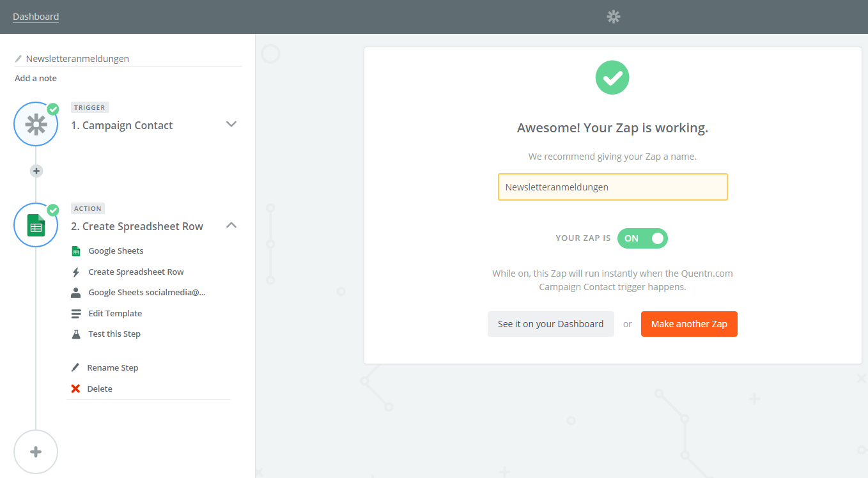Collapse the Create Spreadsheet Row step

pos(231,225)
